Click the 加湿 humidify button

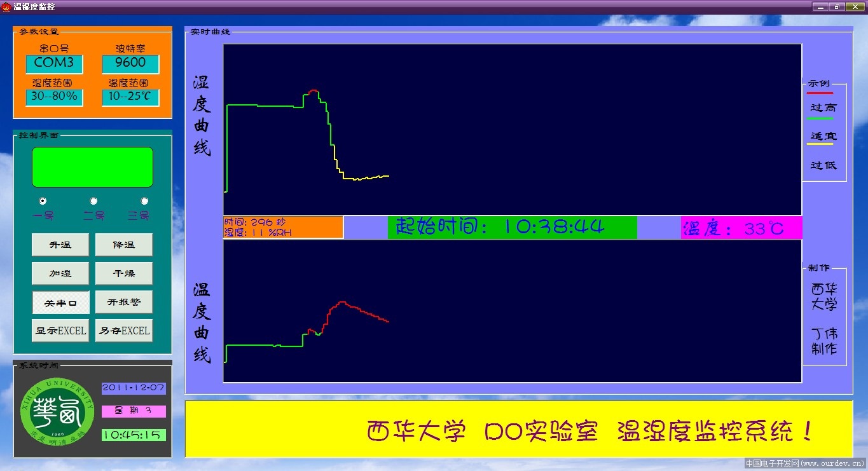[x=60, y=273]
